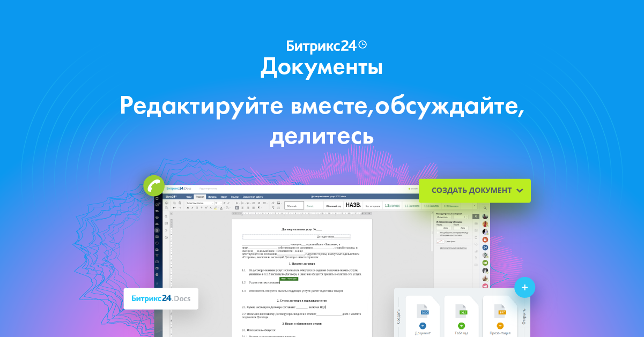This screenshot has height=337, width=644.
Task: Expand the styles gallery arrow
Action: [475, 205]
